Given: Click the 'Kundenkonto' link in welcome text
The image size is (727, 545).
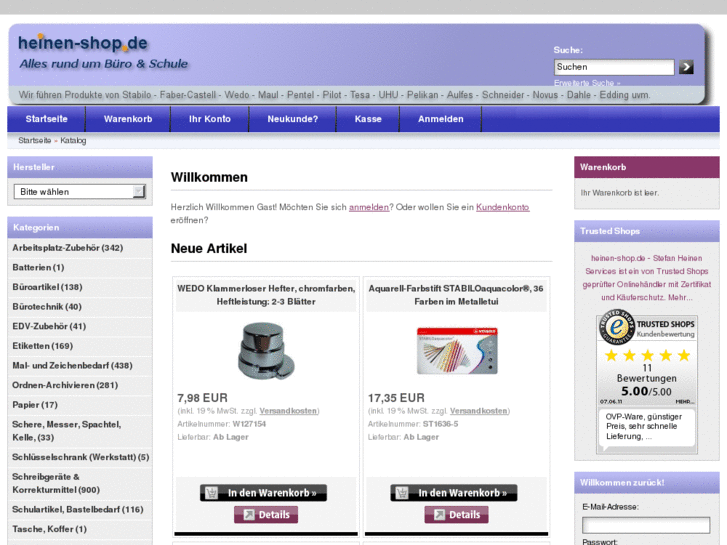Looking at the screenshot, I should click(x=503, y=207).
